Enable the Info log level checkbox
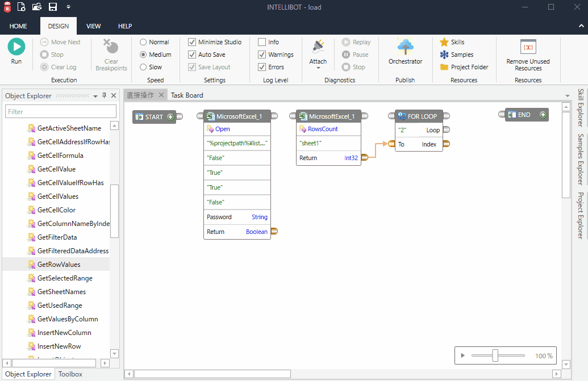 point(262,41)
